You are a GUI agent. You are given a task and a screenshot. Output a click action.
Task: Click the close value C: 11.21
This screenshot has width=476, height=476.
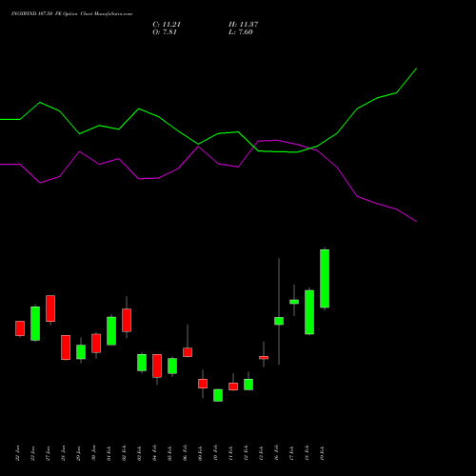click(x=167, y=25)
